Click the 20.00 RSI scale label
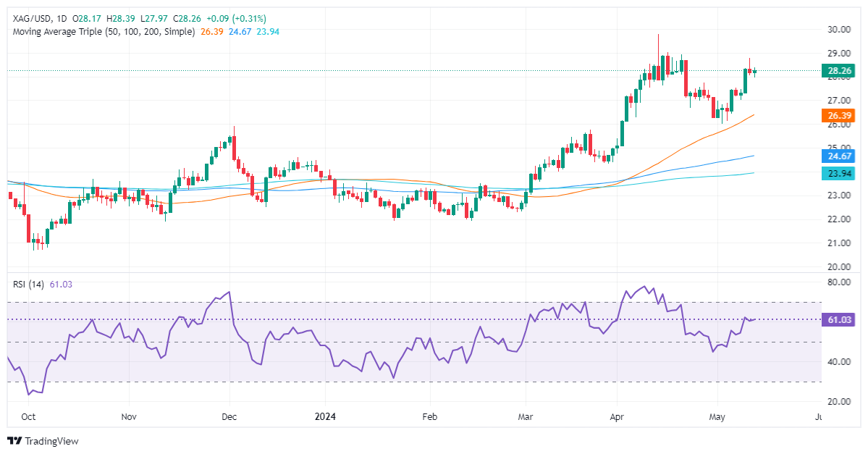Viewport: 868px width, 454px height. (x=838, y=401)
